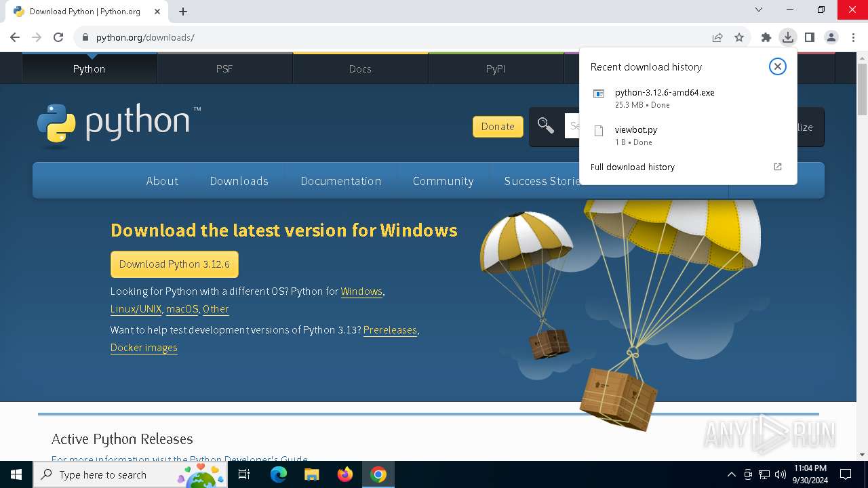Open full download history external icon
This screenshot has width=868, height=488.
coord(778,167)
